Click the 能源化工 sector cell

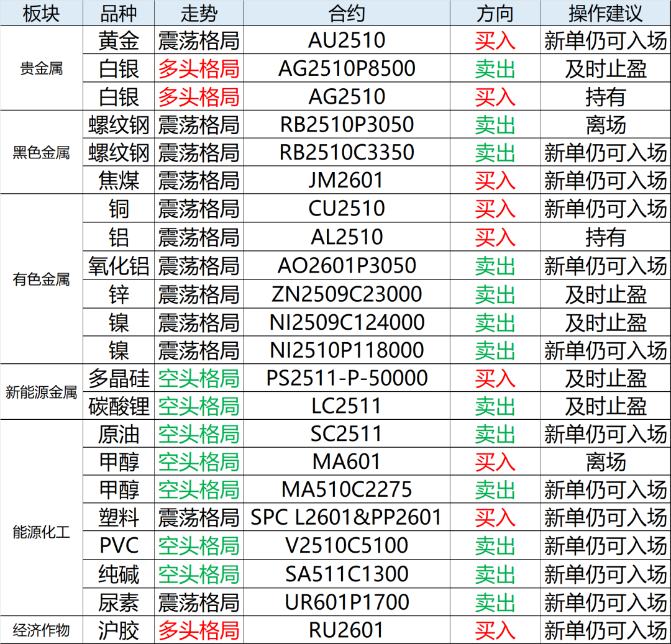click(41, 532)
